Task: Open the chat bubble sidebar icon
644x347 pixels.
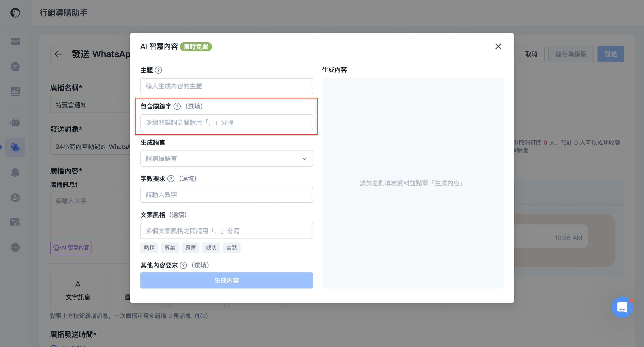Action: 15,66
